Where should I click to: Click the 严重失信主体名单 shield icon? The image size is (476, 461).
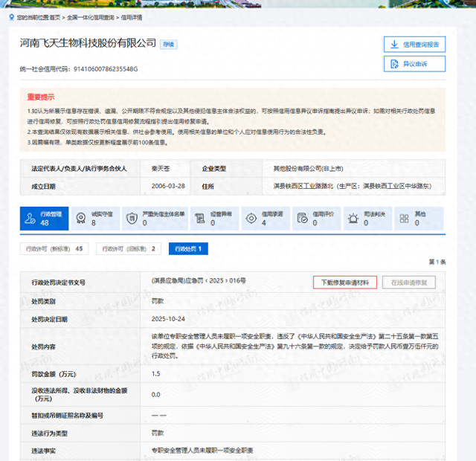[132, 219]
